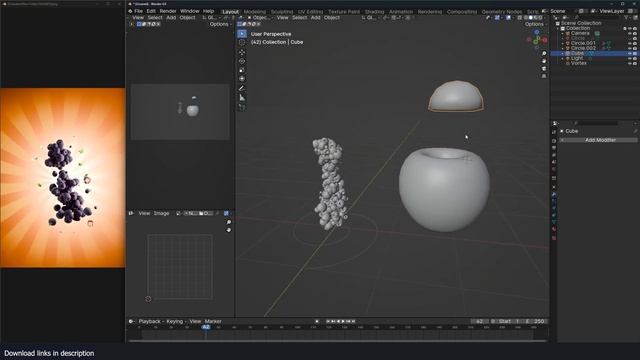Click the pan hand icon in image editor
The image size is (640, 360).
click(x=229, y=230)
